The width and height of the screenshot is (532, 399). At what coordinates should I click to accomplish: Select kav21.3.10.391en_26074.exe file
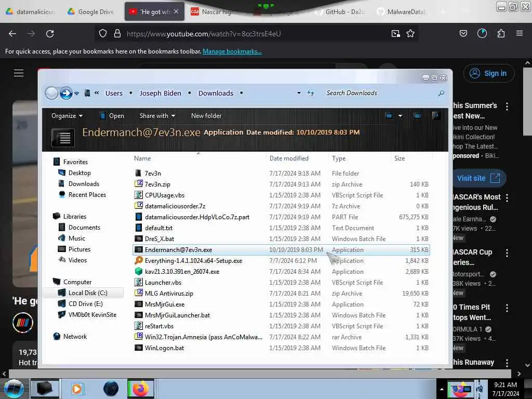pos(281,271)
